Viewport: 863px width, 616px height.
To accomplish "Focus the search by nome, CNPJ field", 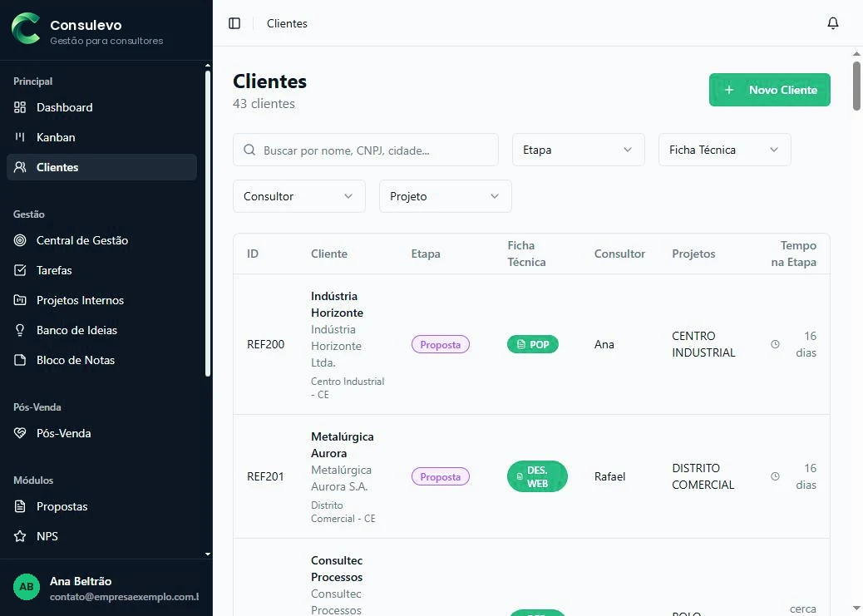I will point(366,150).
